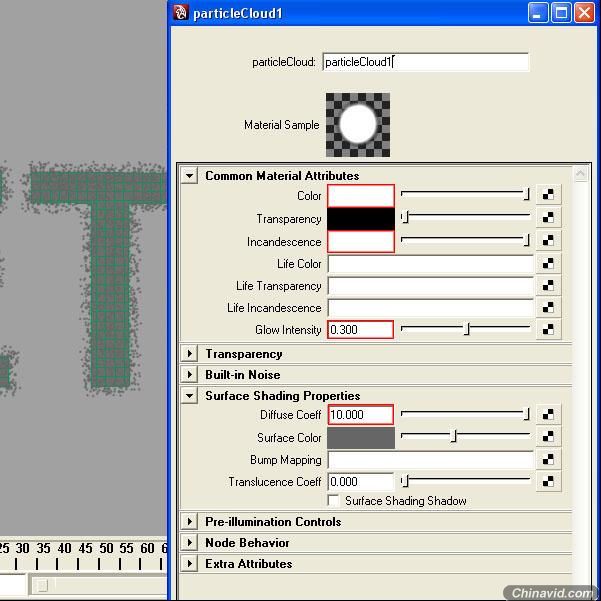Click the Diffuse Coeff value field

click(x=360, y=415)
